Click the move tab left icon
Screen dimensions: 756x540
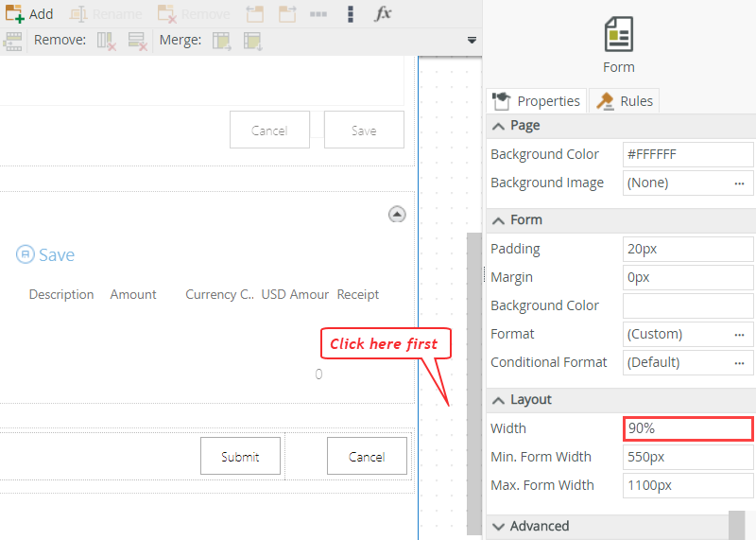pyautogui.click(x=254, y=13)
